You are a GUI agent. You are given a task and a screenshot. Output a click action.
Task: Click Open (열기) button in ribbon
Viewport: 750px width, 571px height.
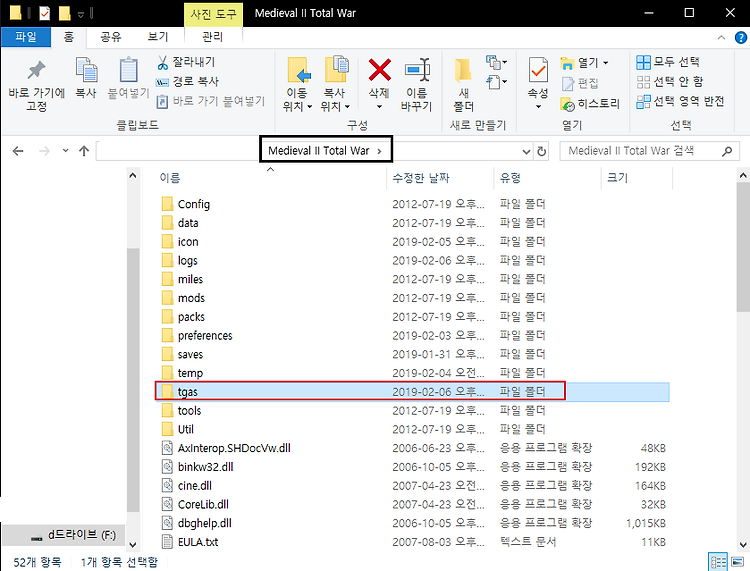[x=584, y=63]
